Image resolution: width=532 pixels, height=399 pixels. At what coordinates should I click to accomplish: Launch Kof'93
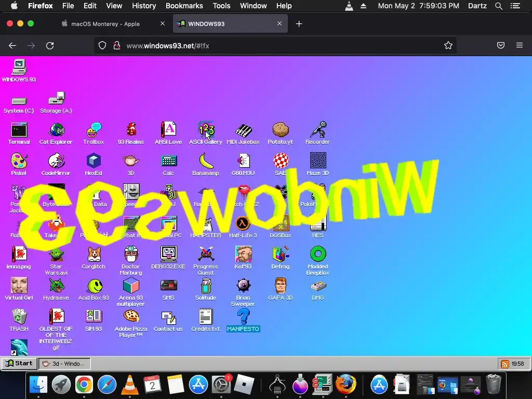coord(243,258)
